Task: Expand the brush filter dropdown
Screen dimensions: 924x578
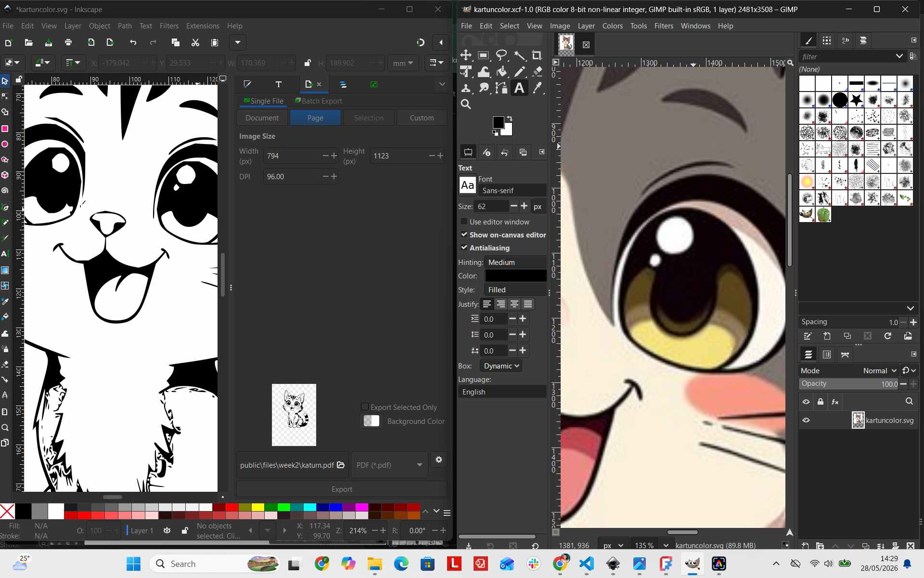Action: click(x=899, y=56)
